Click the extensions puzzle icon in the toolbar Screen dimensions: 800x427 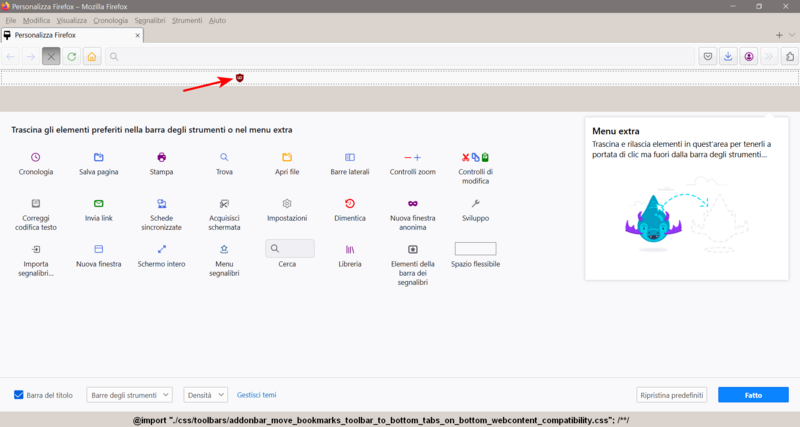pyautogui.click(x=789, y=57)
